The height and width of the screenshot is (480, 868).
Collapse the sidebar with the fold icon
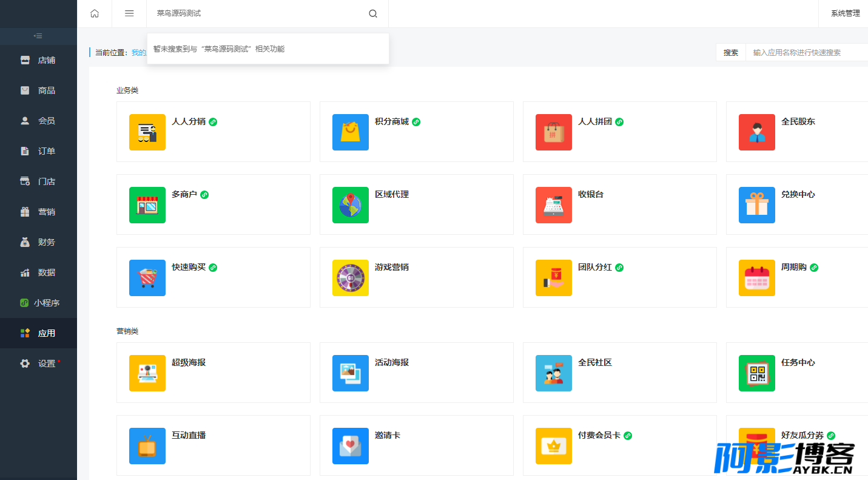(38, 36)
